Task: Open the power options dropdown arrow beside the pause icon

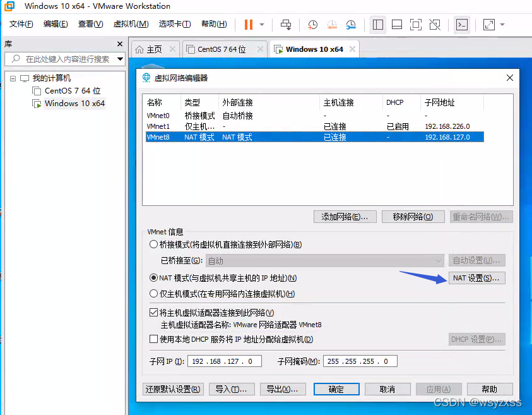Action: pos(262,25)
